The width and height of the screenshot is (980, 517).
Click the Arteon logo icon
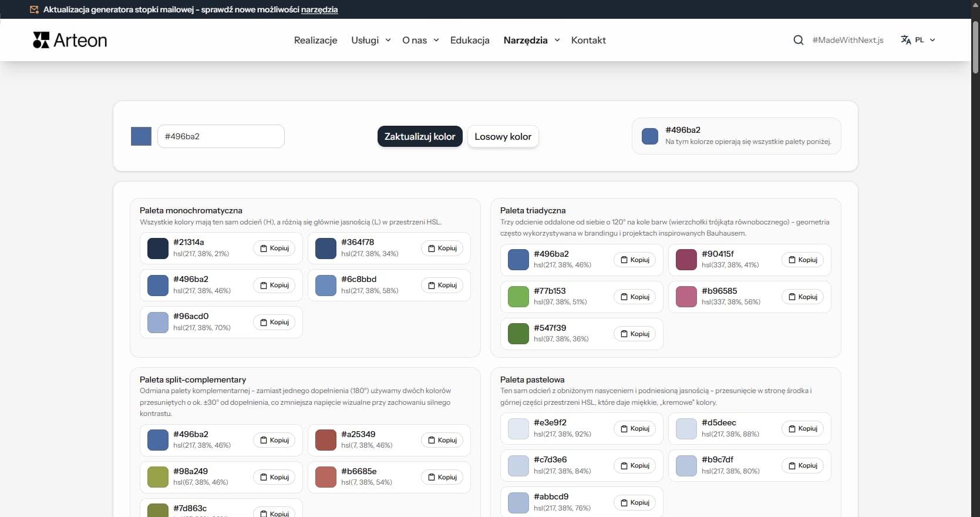[41, 40]
